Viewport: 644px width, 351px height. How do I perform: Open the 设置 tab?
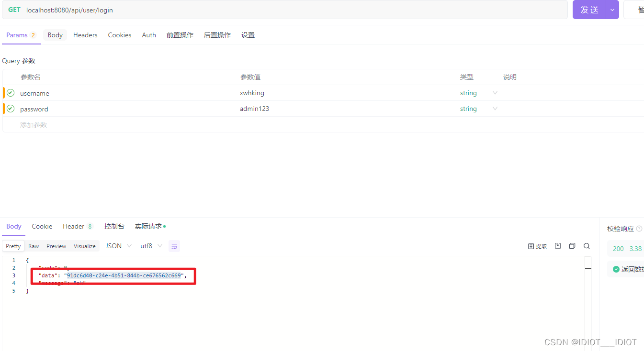coord(248,35)
